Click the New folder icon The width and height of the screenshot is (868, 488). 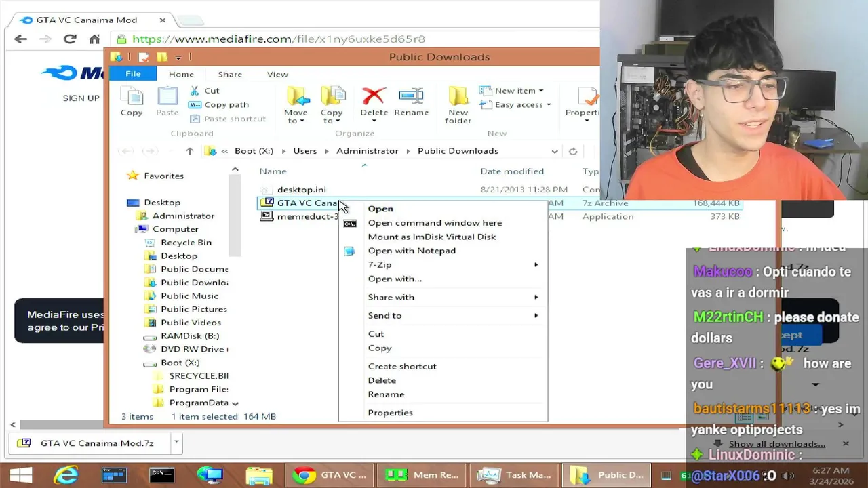(x=458, y=96)
